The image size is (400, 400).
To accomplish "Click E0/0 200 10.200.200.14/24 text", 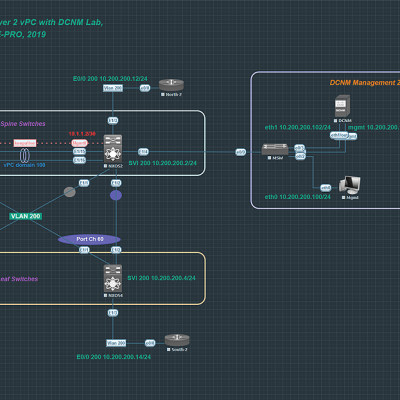I will click(x=114, y=357).
